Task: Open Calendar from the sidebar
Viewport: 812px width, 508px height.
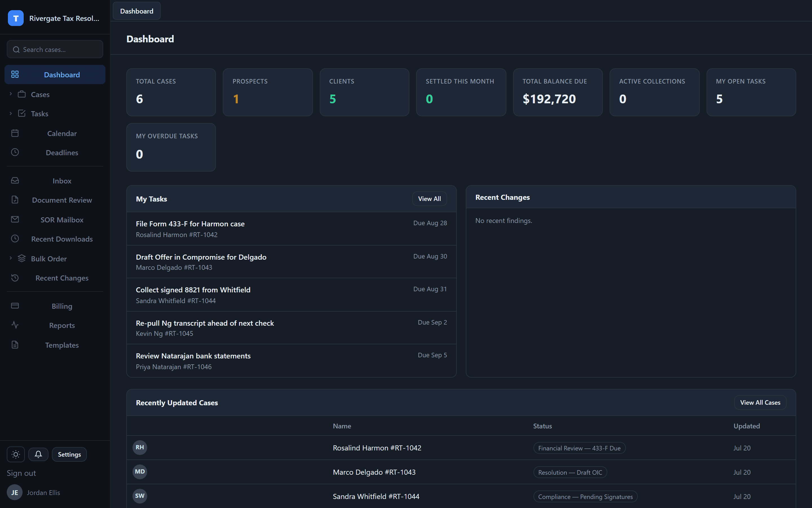Action: (x=55, y=133)
